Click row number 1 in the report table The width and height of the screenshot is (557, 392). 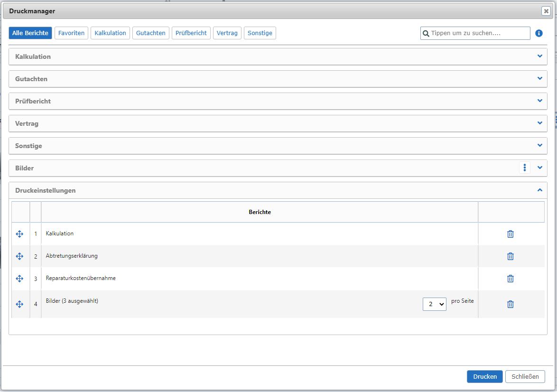click(x=36, y=234)
